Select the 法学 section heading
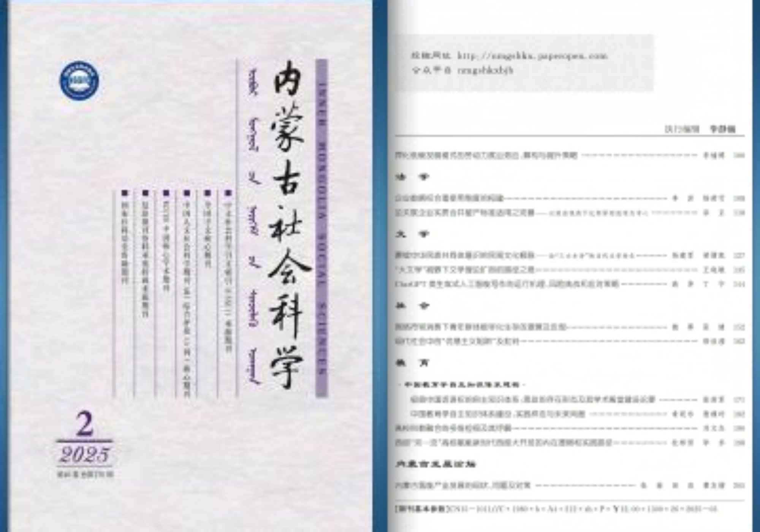 coord(412,177)
